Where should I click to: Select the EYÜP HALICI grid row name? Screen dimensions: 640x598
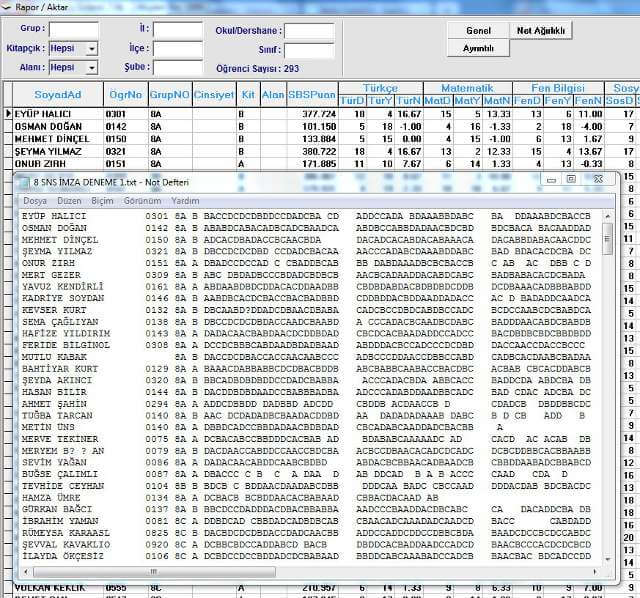[43, 114]
